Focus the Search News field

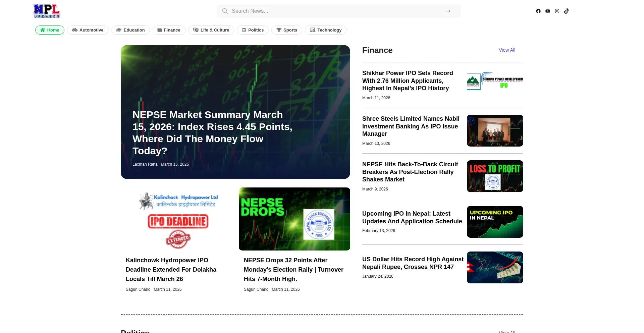pyautogui.click(x=338, y=11)
